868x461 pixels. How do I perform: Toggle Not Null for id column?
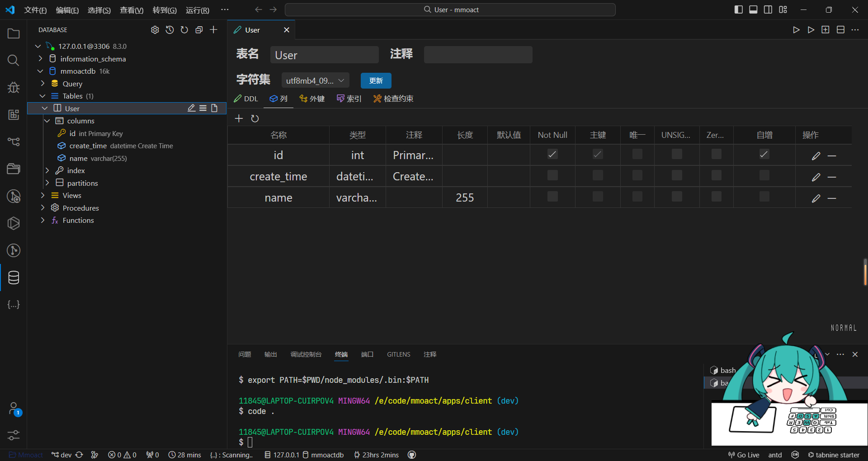coord(552,154)
